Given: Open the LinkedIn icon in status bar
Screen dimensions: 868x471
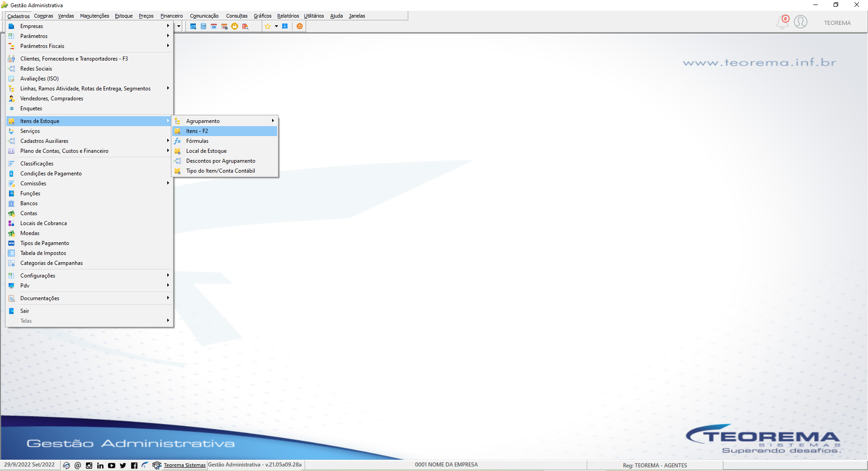Looking at the screenshot, I should point(100,466).
